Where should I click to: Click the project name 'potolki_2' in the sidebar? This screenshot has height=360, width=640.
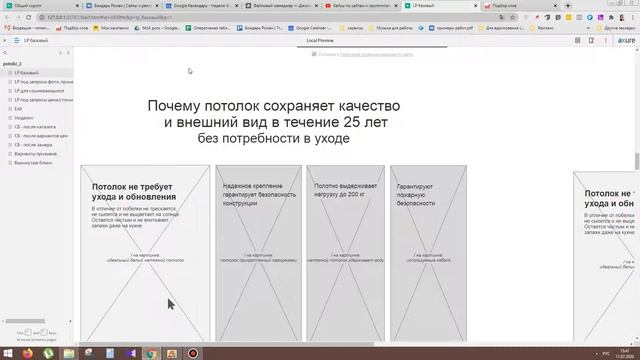12,64
